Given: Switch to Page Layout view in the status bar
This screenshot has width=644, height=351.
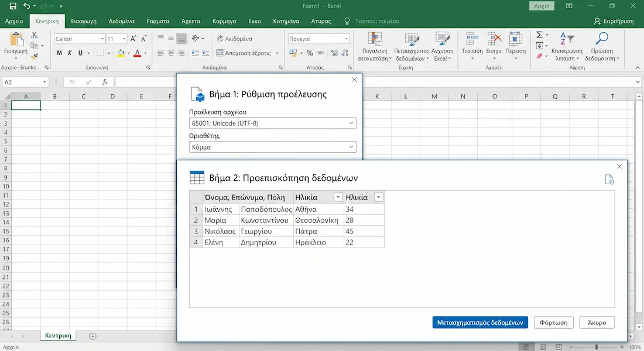Looking at the screenshot, I should click(x=543, y=347).
